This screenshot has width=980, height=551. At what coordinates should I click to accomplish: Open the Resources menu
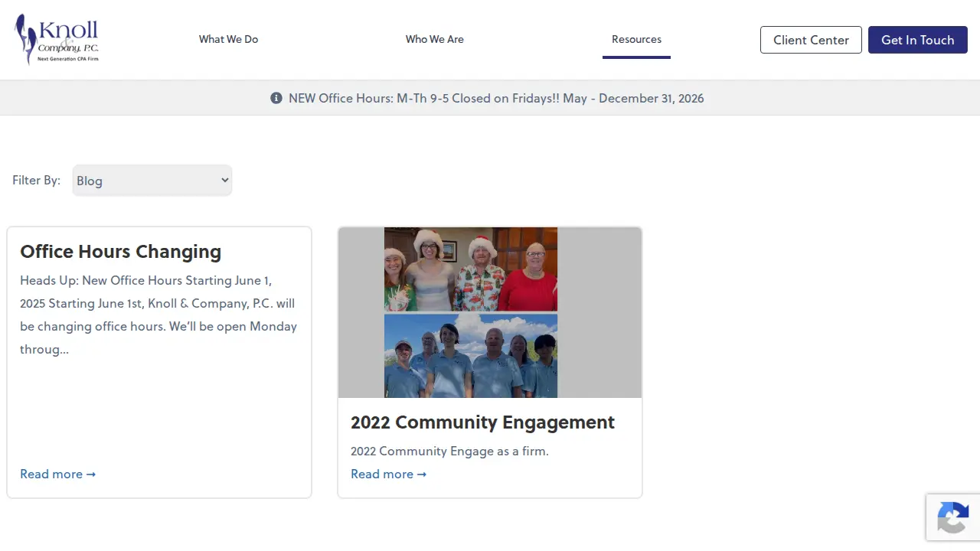[636, 39]
